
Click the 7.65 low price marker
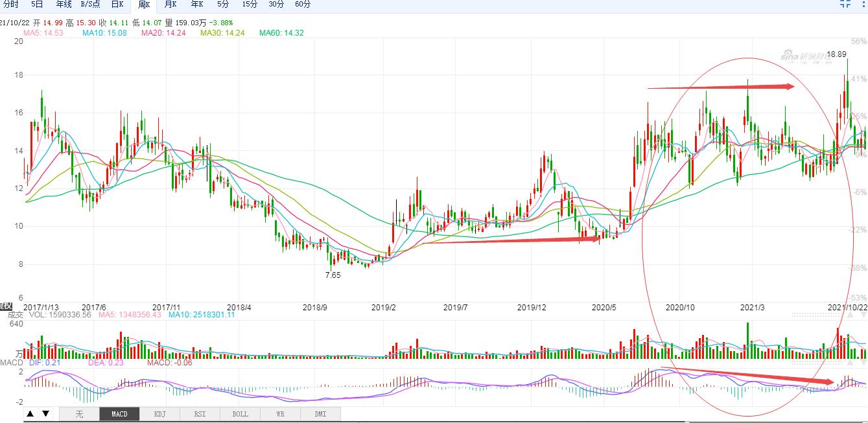coord(333,275)
